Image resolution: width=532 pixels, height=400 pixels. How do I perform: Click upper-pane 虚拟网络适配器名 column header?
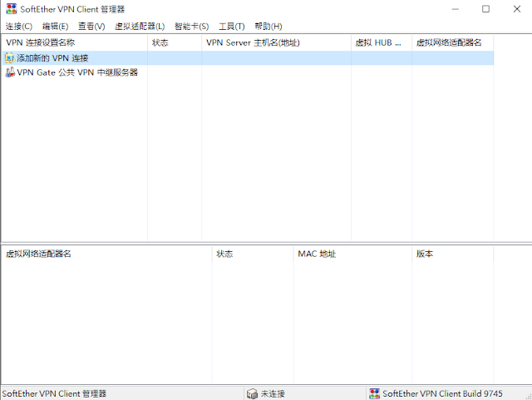(452, 42)
